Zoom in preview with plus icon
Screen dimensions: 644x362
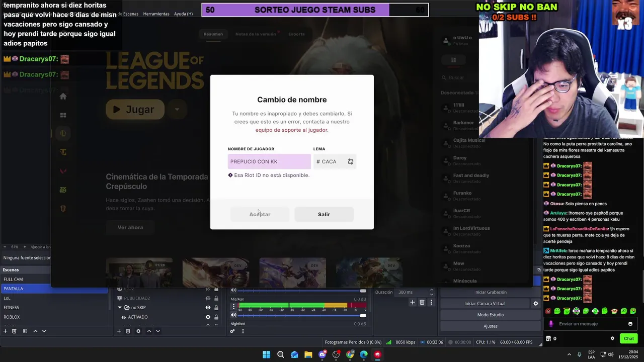point(24,247)
